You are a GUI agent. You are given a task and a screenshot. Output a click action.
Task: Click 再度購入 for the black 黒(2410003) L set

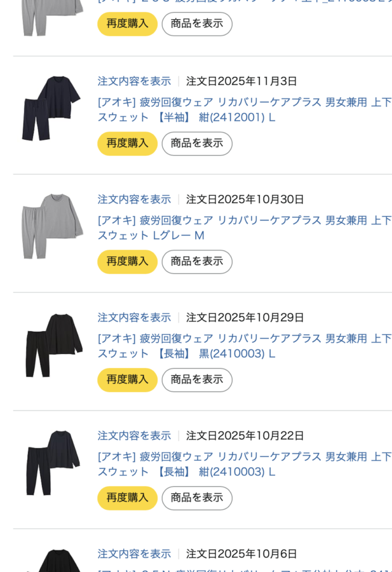[127, 380]
